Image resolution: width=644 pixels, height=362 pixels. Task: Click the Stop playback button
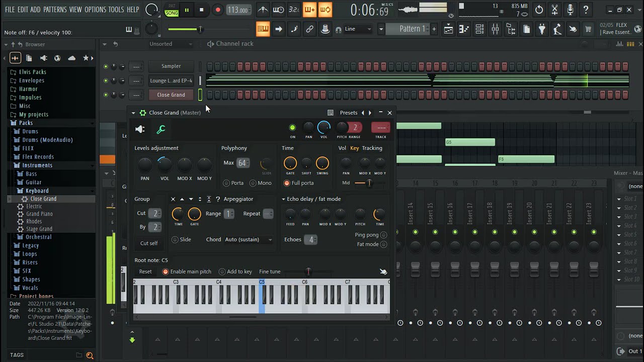tap(201, 10)
